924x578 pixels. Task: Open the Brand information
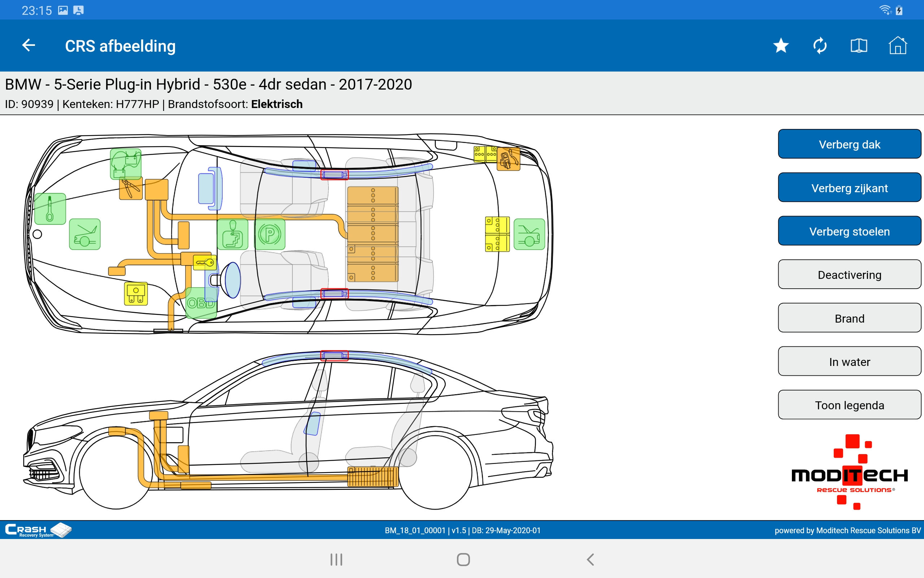(x=850, y=318)
